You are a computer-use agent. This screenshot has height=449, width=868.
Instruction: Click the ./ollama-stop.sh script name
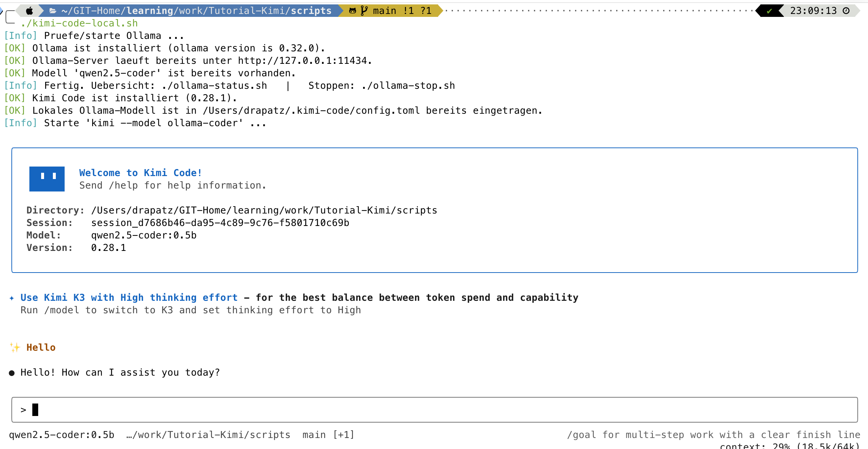pyautogui.click(x=408, y=85)
